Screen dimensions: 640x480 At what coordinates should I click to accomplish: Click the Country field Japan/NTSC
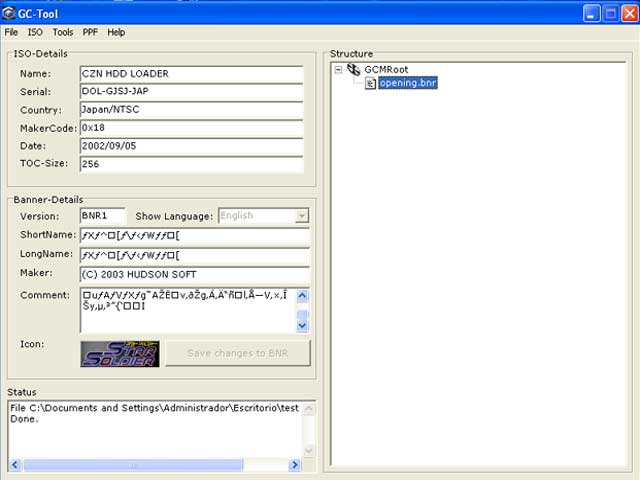(x=191, y=109)
